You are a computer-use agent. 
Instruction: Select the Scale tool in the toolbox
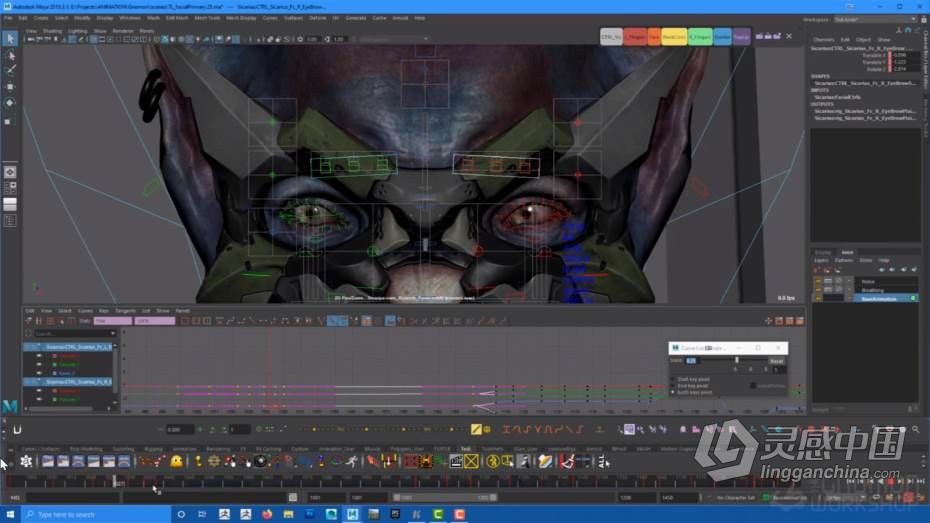coord(8,121)
